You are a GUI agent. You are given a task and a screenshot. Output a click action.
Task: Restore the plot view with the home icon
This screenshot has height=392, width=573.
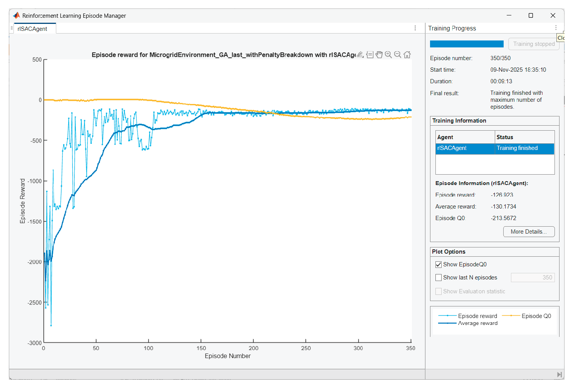407,55
